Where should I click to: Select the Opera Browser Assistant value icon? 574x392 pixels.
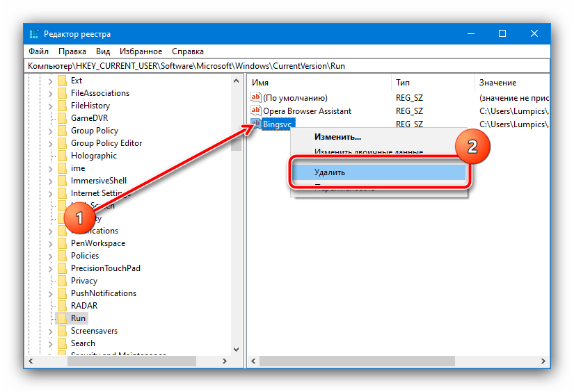point(256,111)
